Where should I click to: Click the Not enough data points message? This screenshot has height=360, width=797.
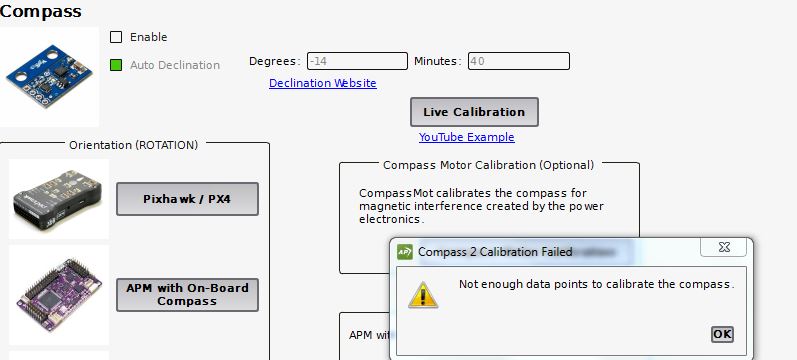(x=597, y=284)
